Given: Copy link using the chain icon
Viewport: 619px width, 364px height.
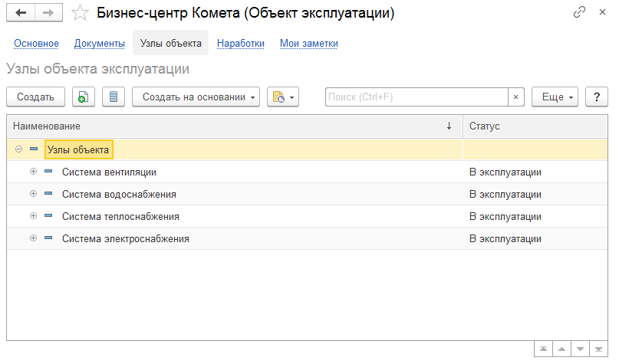Looking at the screenshot, I should [x=579, y=12].
